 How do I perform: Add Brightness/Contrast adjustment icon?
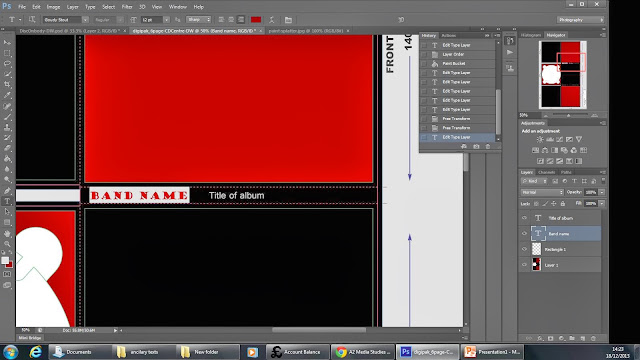[x=540, y=140]
